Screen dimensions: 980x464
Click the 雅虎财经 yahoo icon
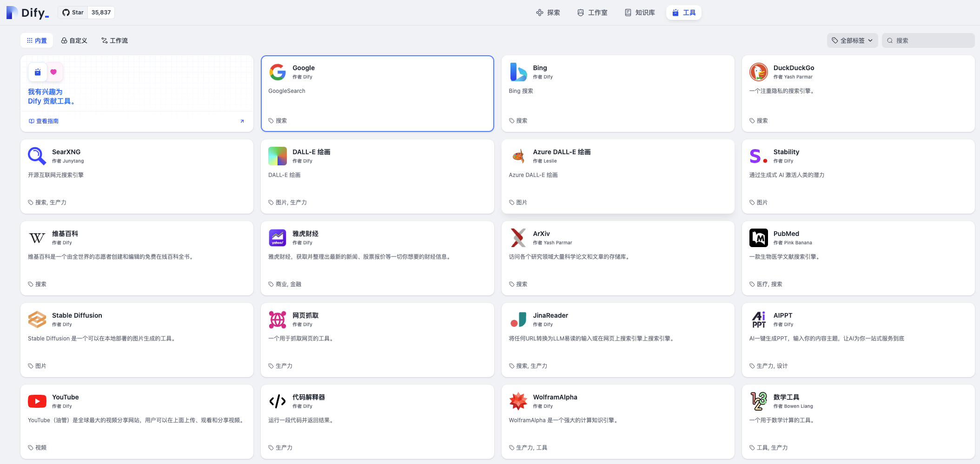(x=278, y=238)
